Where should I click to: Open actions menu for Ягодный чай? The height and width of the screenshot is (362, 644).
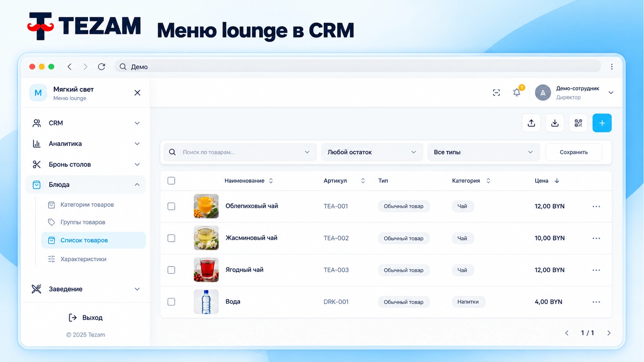click(x=596, y=270)
